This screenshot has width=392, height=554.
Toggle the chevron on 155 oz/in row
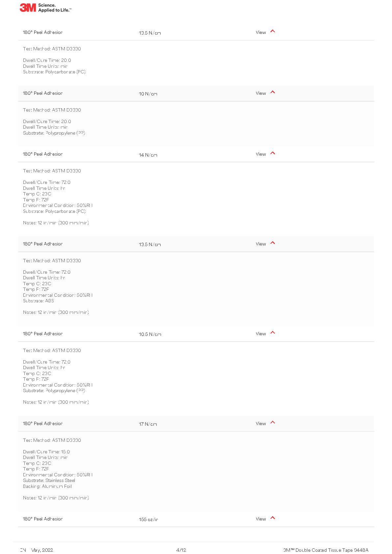click(x=273, y=518)
